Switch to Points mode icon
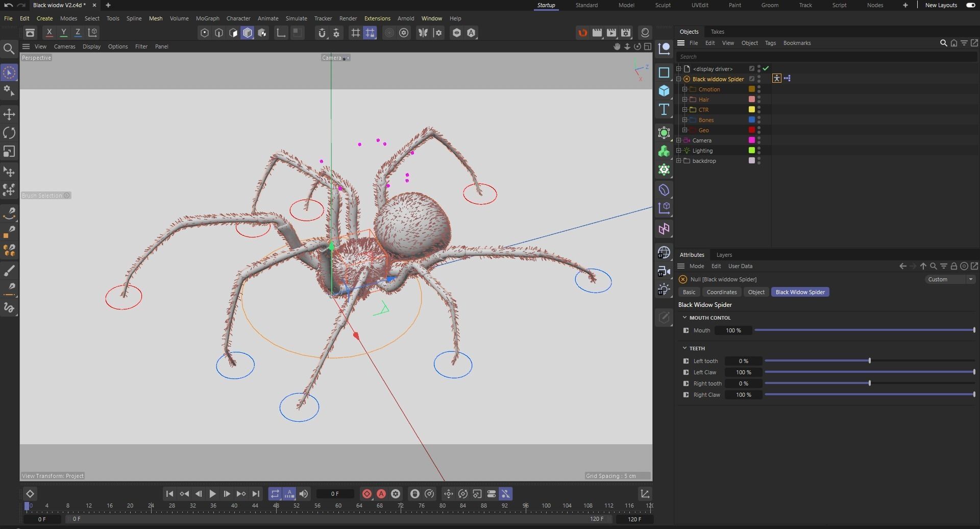 (205, 33)
